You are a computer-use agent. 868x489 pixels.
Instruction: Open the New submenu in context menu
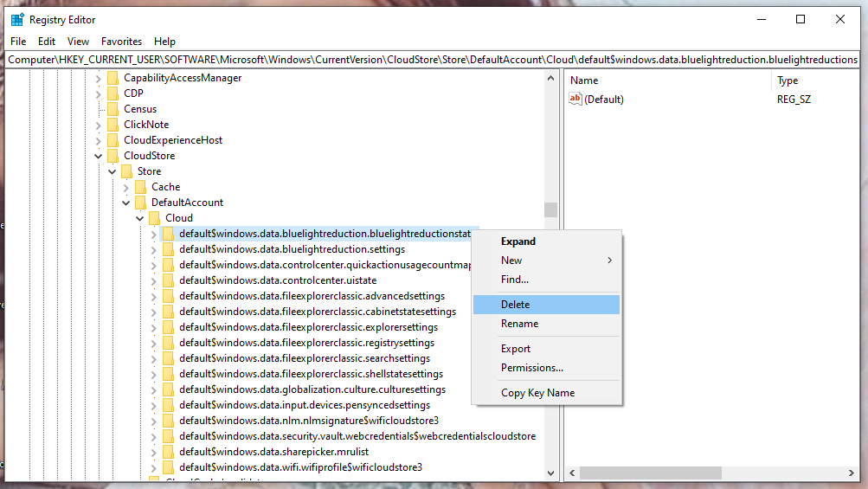click(546, 261)
